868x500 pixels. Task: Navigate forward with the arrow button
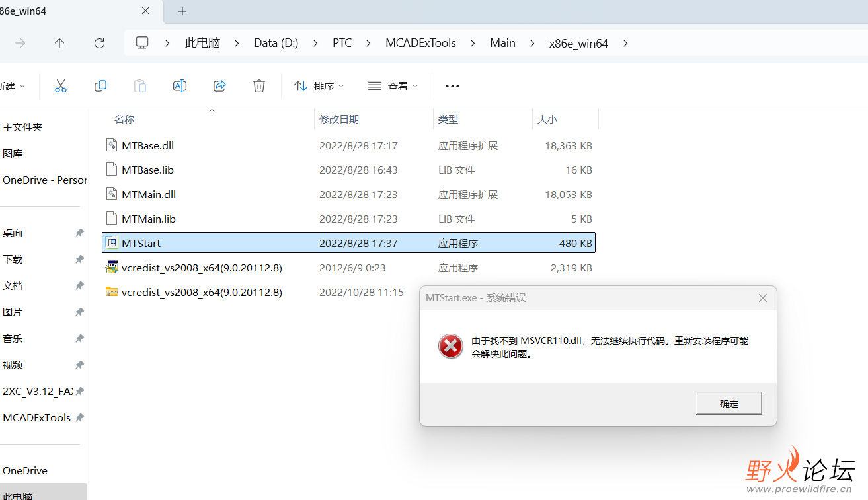coord(20,43)
